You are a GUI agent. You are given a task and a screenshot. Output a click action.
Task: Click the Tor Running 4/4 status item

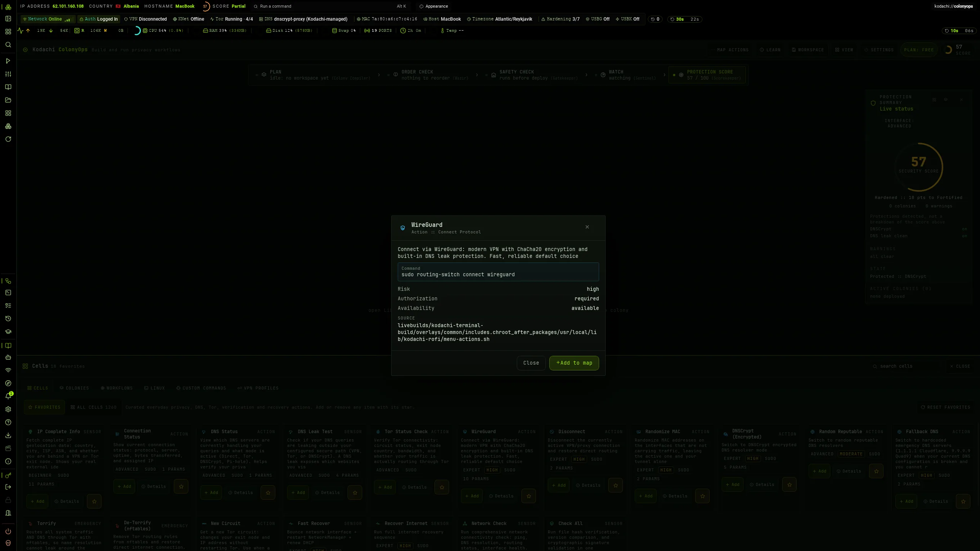(x=232, y=19)
